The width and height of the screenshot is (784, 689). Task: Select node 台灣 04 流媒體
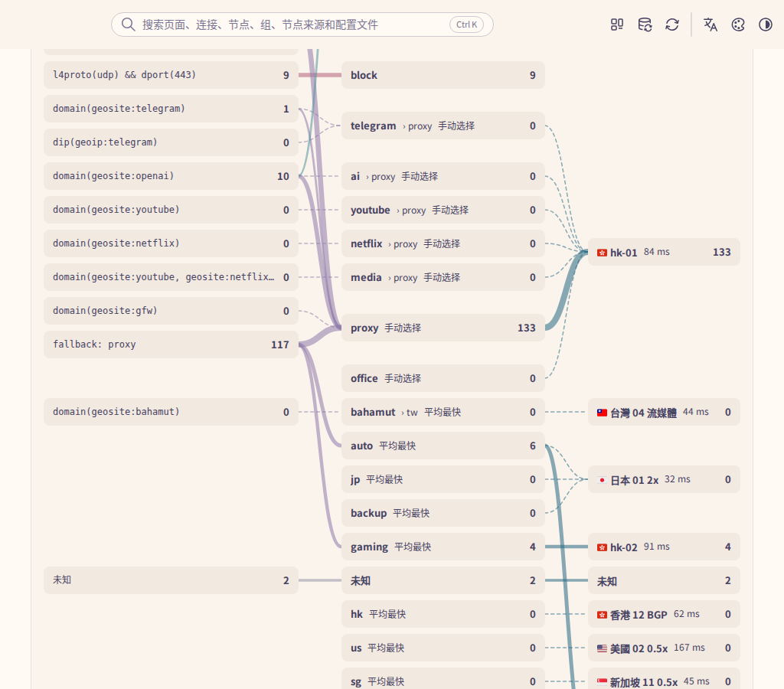(x=664, y=412)
